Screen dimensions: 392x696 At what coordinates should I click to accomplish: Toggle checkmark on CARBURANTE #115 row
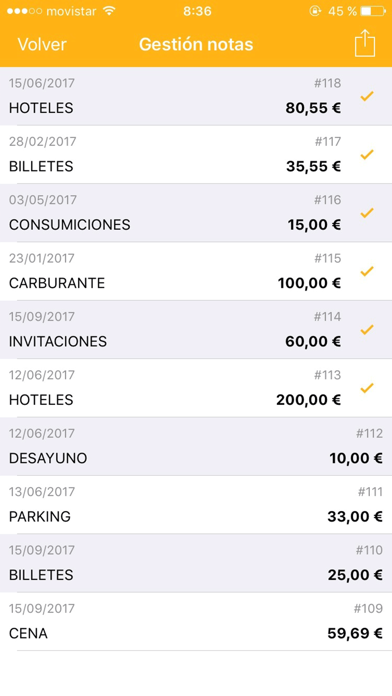367,271
